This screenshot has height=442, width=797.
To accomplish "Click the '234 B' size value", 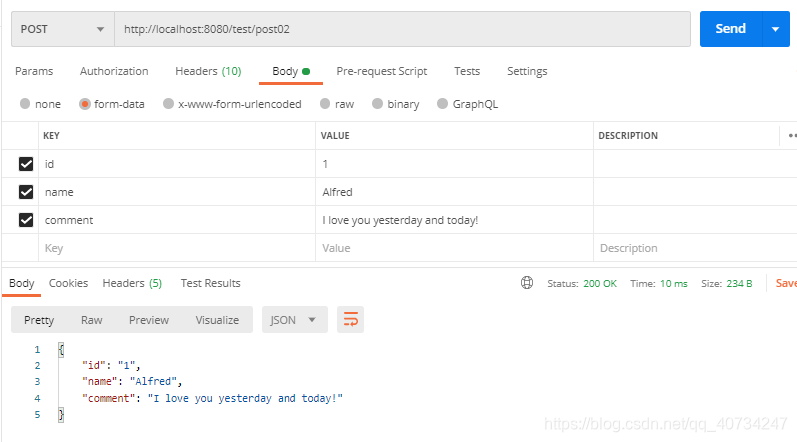I will 739,283.
